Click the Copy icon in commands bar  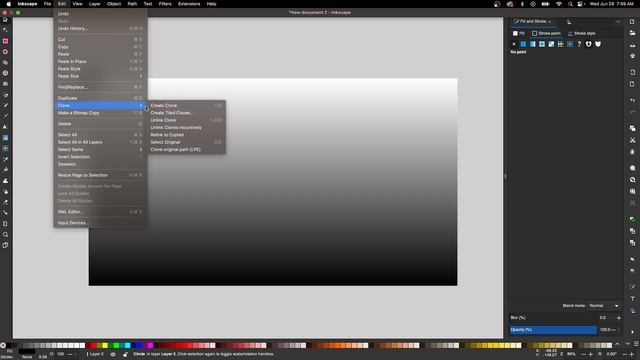(632, 128)
